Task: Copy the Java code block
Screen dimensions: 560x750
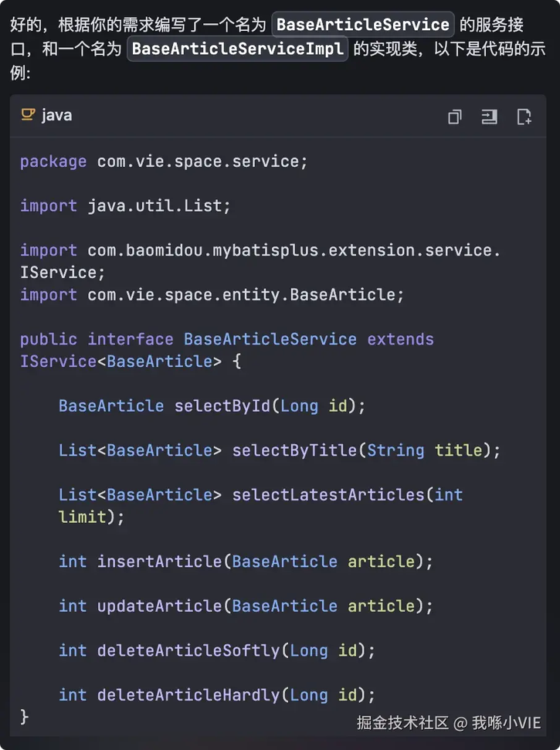Action: [455, 116]
